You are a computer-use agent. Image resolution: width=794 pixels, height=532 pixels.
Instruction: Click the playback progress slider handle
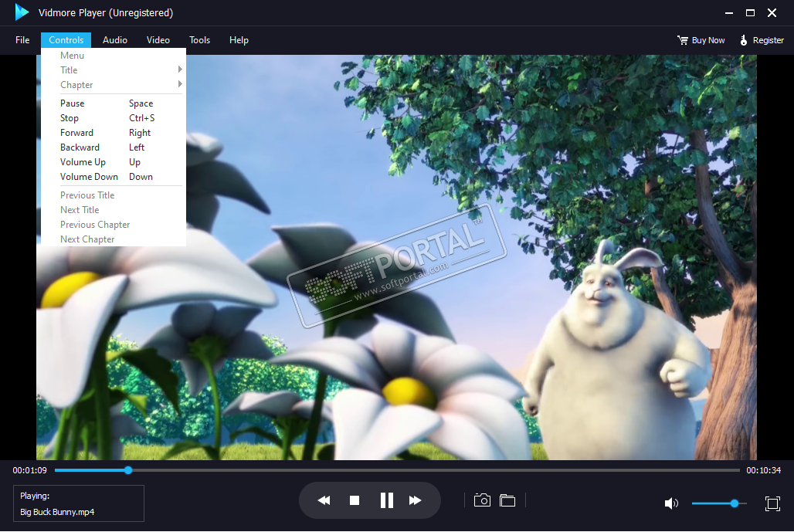coord(129,470)
